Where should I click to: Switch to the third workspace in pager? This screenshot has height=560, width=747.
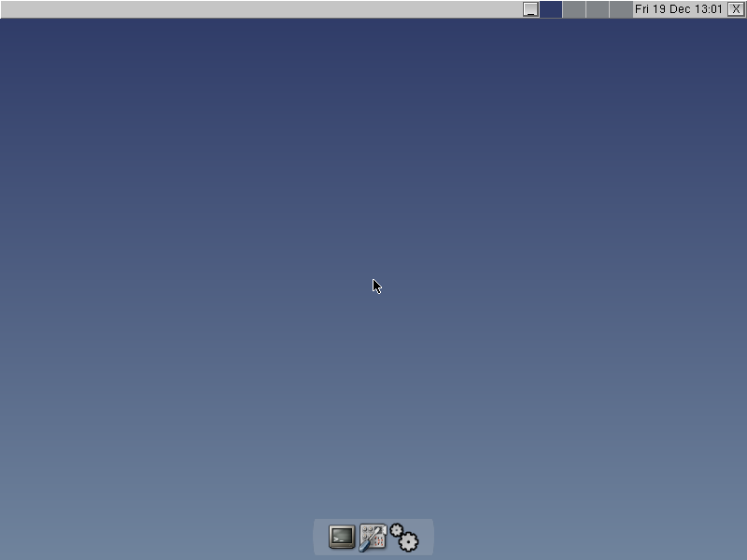[598, 9]
